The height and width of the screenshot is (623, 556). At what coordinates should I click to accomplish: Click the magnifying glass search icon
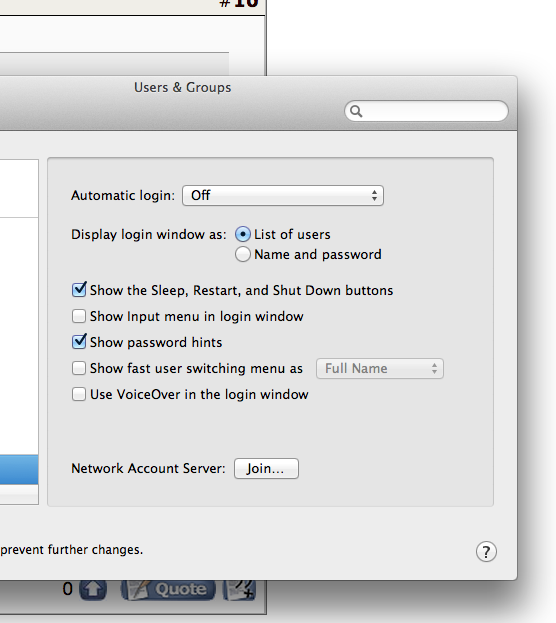356,111
